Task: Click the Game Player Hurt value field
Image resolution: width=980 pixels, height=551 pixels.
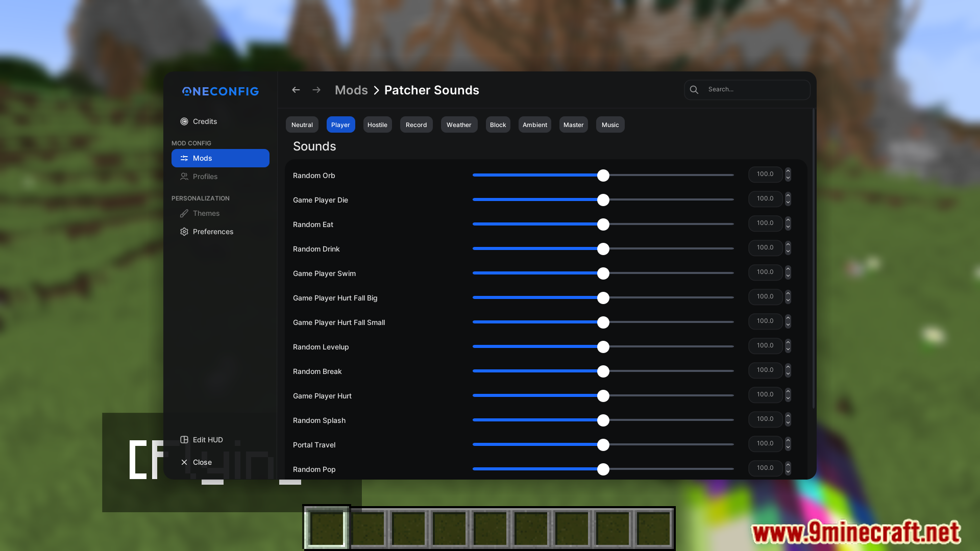Action: [x=765, y=395]
